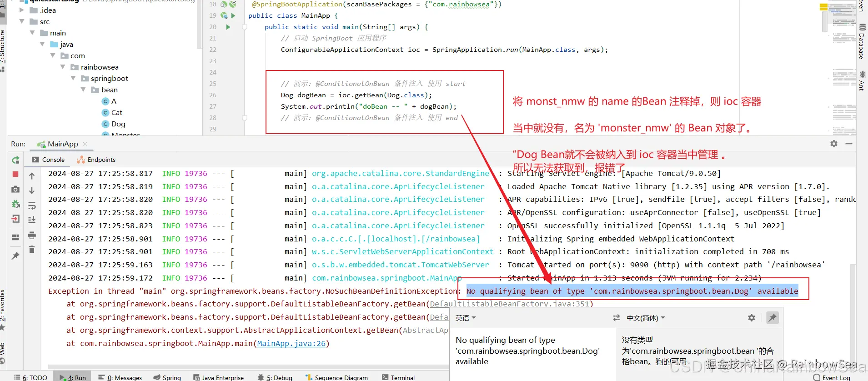Image resolution: width=868 pixels, height=381 pixels.
Task: Click the fold marker on line 20
Action: coord(244,27)
